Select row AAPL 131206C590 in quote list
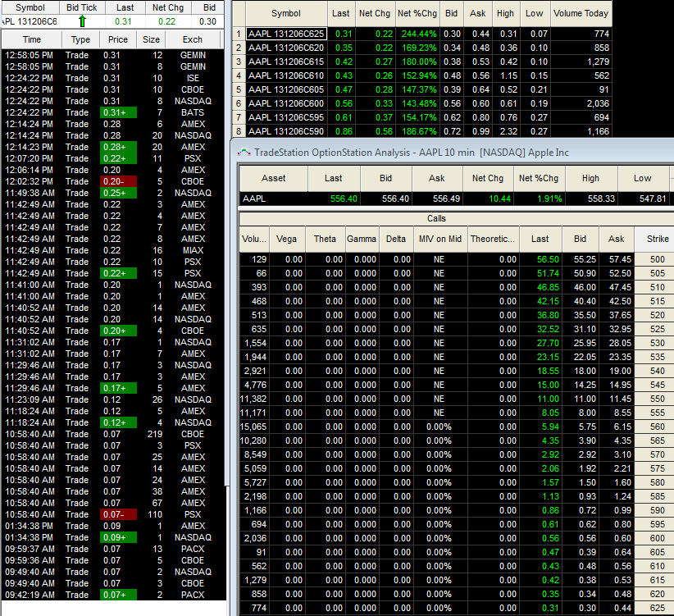The height and width of the screenshot is (616, 674). click(422, 131)
